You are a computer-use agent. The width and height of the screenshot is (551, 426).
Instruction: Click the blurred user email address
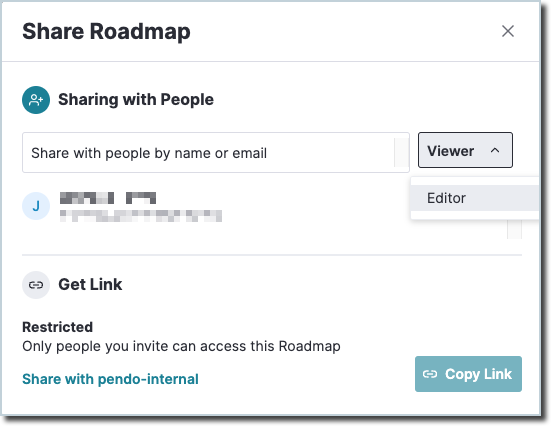click(141, 216)
